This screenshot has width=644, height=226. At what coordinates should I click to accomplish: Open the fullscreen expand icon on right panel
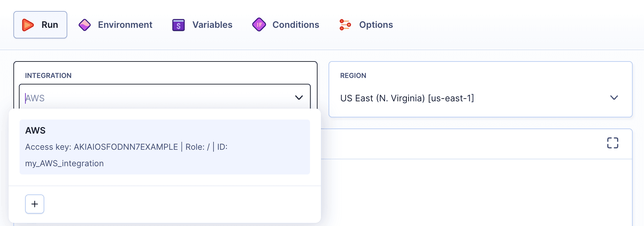click(613, 143)
